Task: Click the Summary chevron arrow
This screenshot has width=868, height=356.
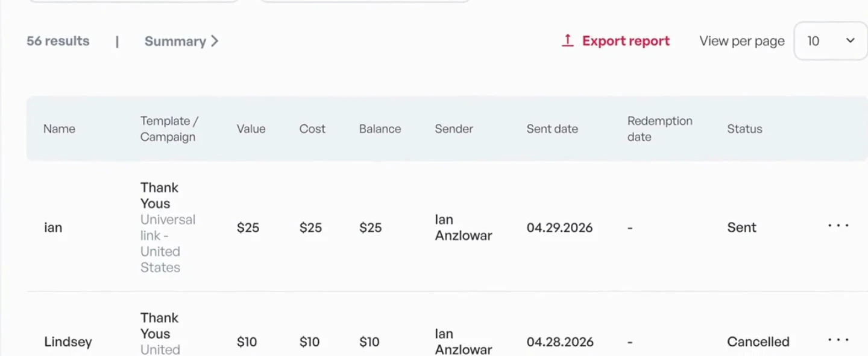Action: [214, 41]
